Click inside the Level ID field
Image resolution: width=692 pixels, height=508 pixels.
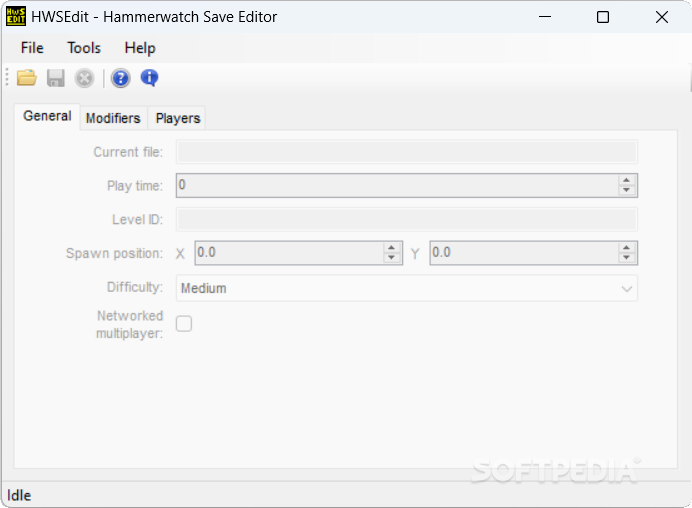[406, 219]
